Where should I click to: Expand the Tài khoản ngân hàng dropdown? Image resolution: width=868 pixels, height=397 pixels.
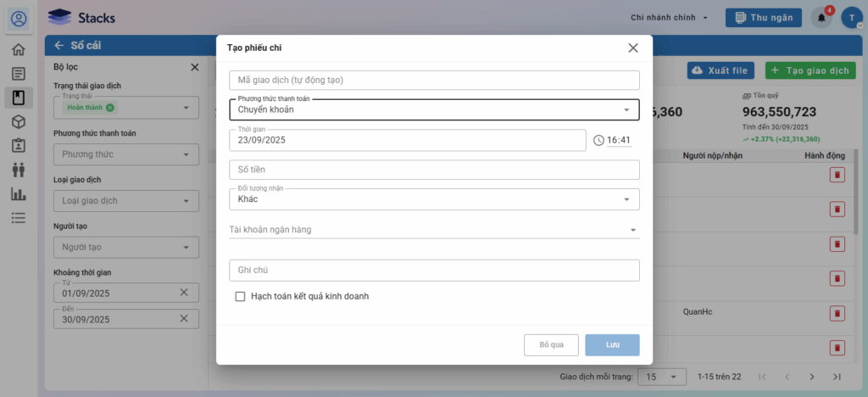632,229
